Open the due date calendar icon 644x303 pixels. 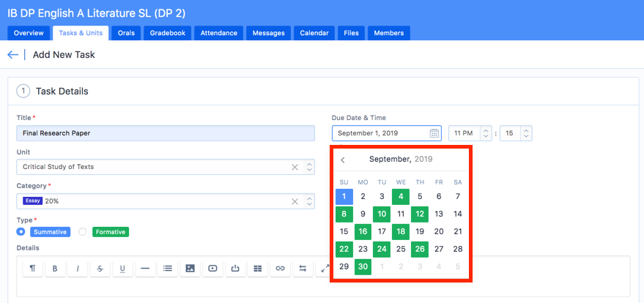(x=434, y=133)
